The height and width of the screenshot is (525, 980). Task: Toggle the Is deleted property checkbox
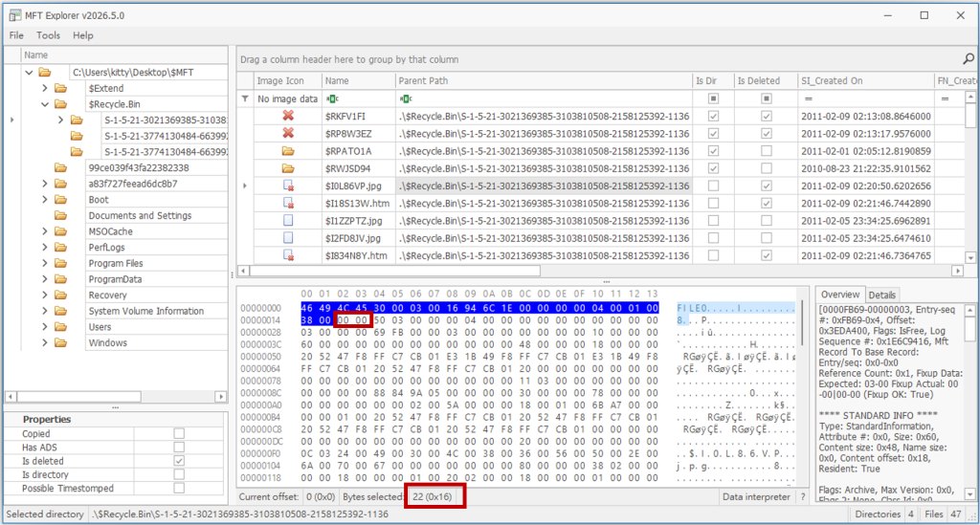(179, 461)
